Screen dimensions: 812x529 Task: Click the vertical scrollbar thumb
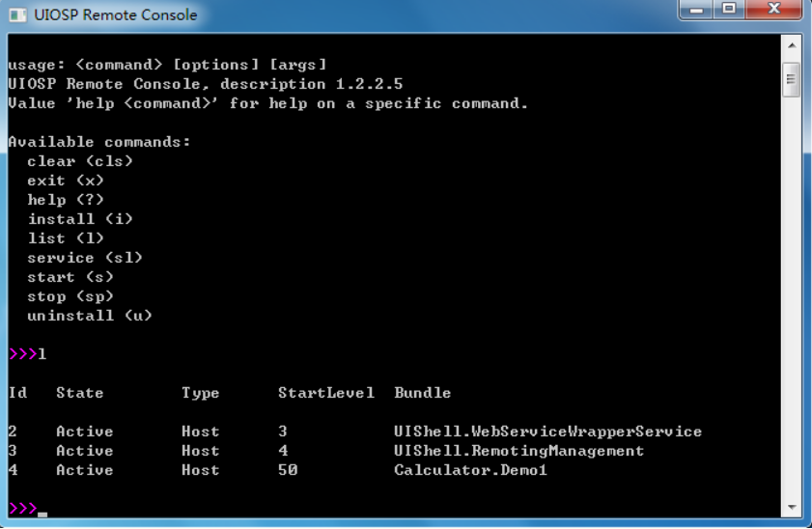coord(791,79)
